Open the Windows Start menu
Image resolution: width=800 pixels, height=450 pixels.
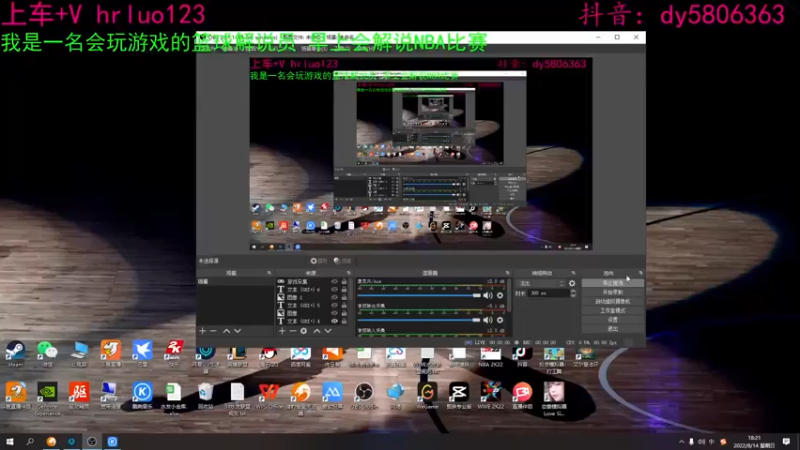10,441
